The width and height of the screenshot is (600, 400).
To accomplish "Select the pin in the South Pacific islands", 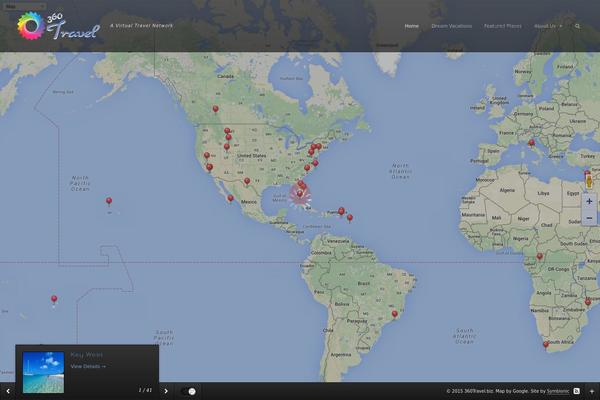I will click(x=54, y=299).
